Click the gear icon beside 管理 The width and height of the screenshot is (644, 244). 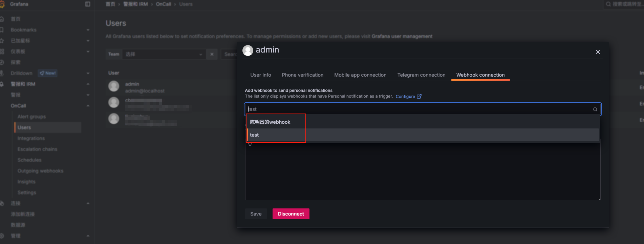pyautogui.click(x=2, y=236)
